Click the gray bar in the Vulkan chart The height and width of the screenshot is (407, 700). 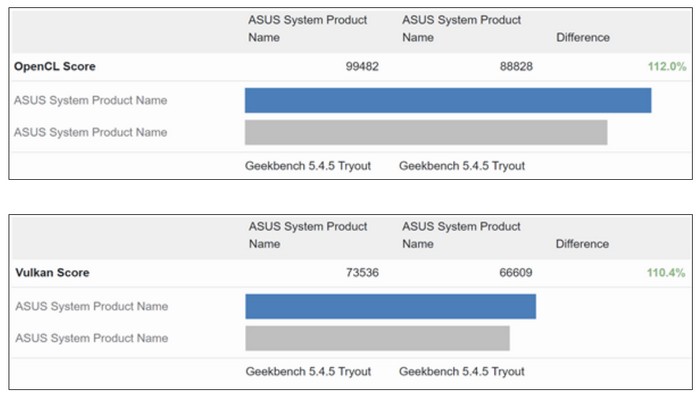click(x=377, y=338)
